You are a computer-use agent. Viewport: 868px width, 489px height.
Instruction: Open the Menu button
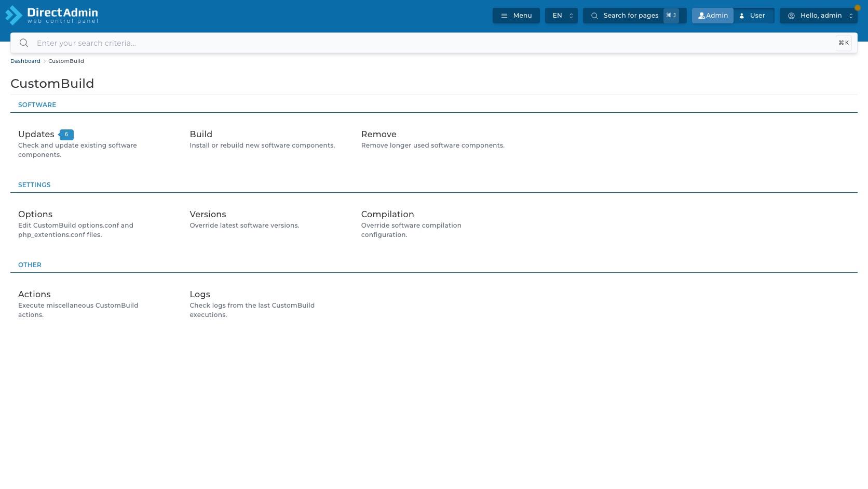(x=516, y=16)
